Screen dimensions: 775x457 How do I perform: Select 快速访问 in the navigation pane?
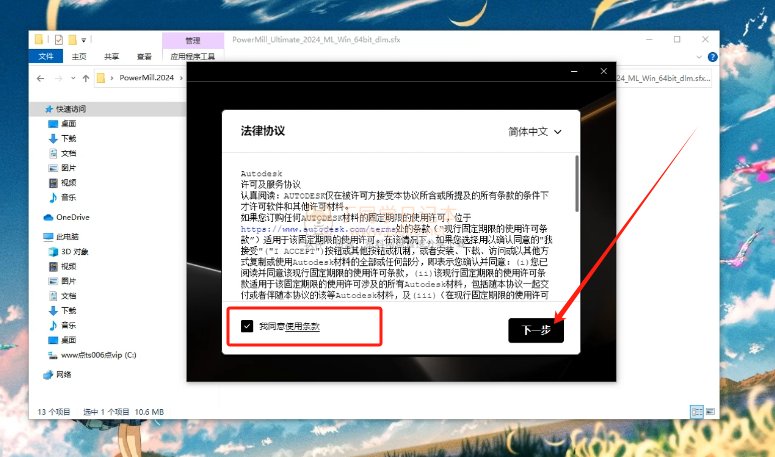pyautogui.click(x=71, y=109)
